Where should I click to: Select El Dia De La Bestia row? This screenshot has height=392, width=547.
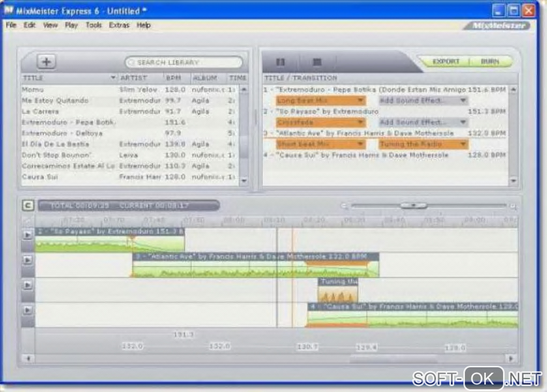(130, 144)
